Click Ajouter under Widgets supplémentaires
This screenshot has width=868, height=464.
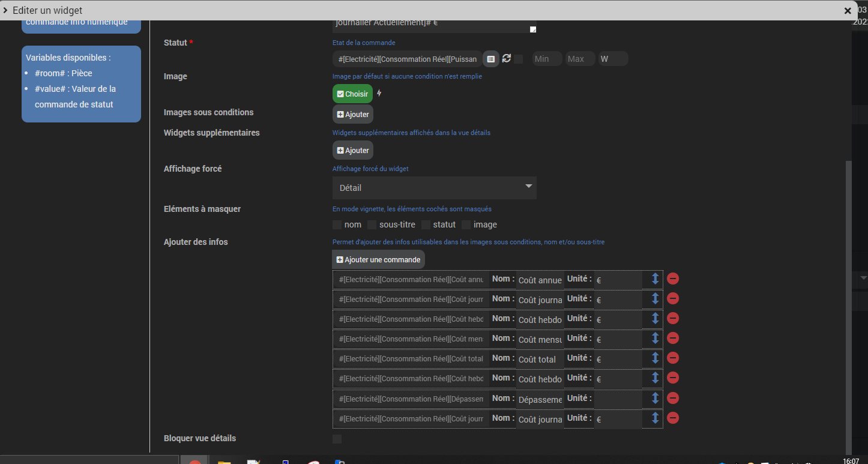[x=353, y=151]
